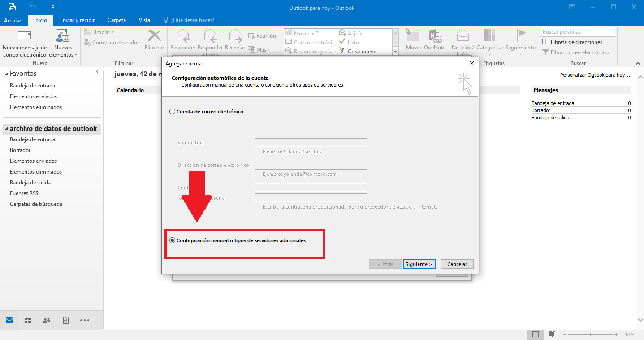Click the zoom slider in status bar

[x=590, y=335]
